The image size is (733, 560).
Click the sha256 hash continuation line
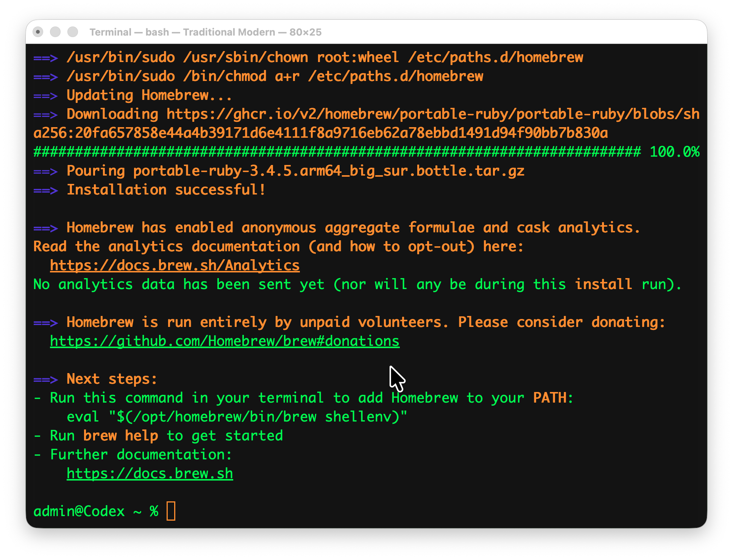click(x=320, y=133)
